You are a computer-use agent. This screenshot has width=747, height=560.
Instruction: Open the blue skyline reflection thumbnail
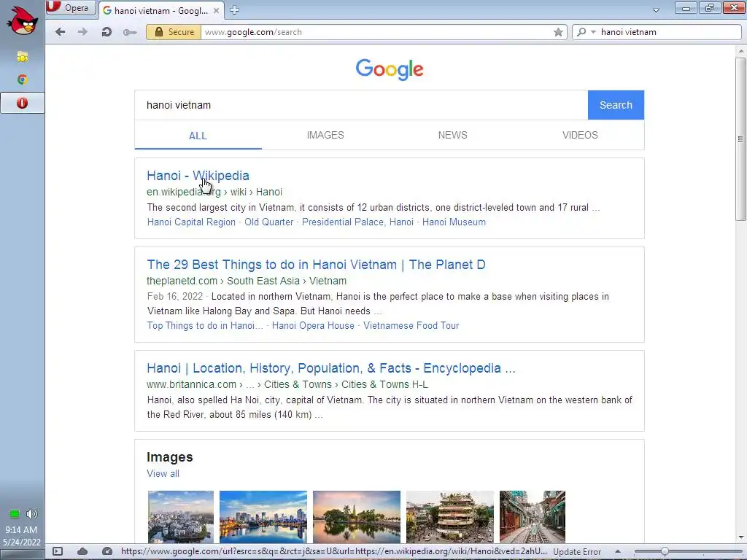point(263,517)
